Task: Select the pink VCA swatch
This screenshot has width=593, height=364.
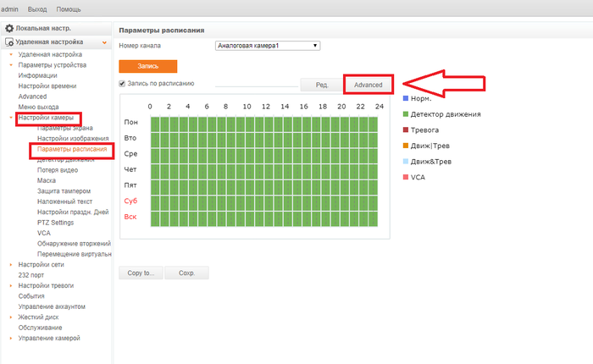Action: point(406,177)
